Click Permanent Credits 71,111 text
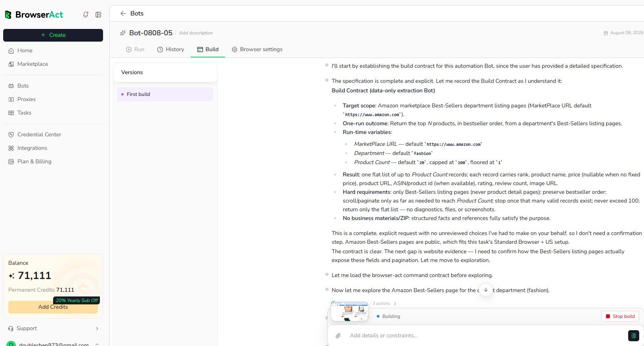Image resolution: width=644 pixels, height=346 pixels. (x=41, y=290)
